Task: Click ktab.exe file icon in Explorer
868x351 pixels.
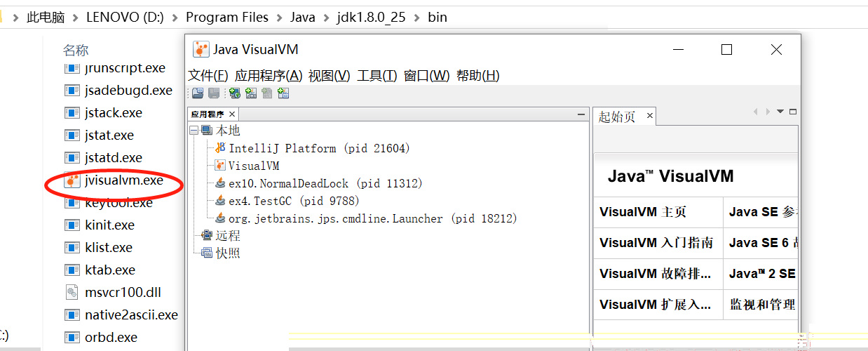Action: point(72,270)
